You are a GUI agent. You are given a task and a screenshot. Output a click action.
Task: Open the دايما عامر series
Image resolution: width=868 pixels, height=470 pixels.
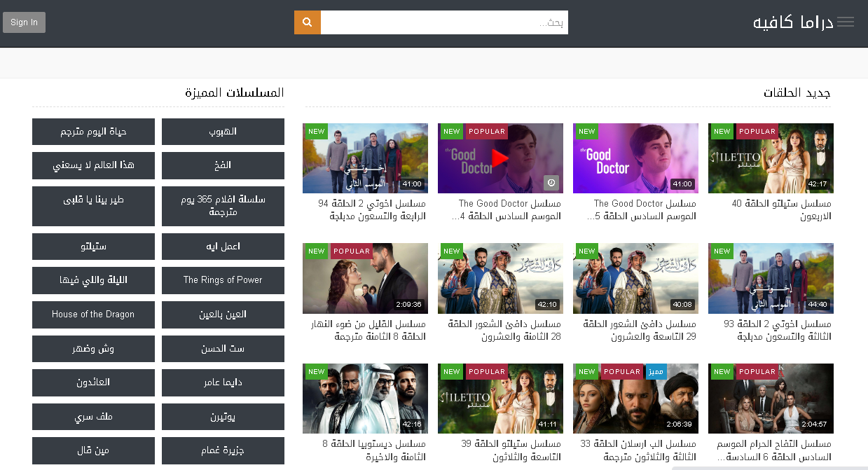pyautogui.click(x=223, y=382)
